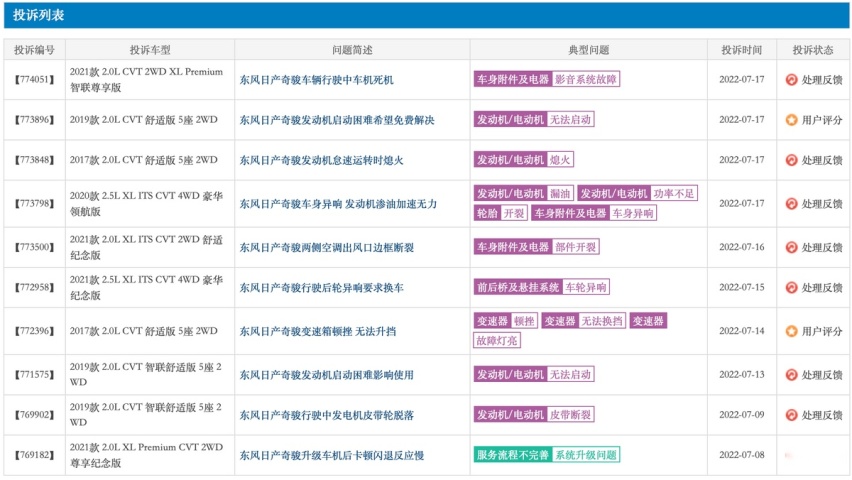This screenshot has height=480, width=852.
Task: Open complaint 东风日产奇骏发动机启动困难影响使用
Action: (327, 375)
